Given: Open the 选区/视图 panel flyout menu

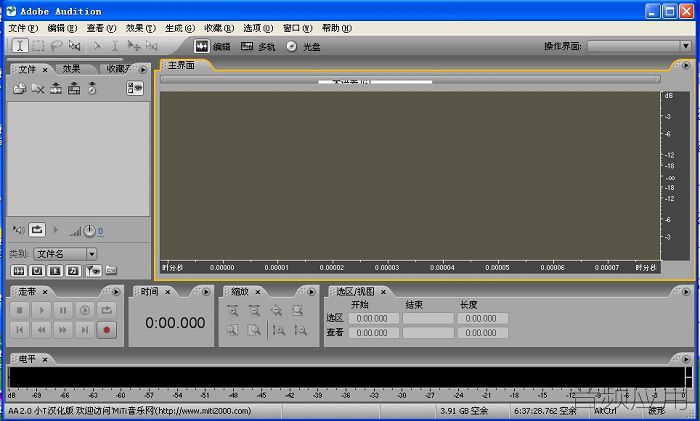Looking at the screenshot, I should tap(686, 292).
